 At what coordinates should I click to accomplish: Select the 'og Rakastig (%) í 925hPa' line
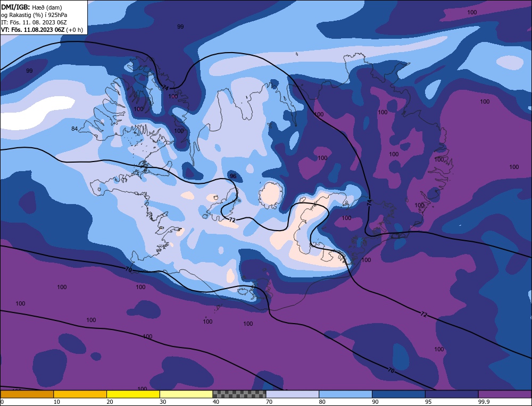click(x=34, y=15)
